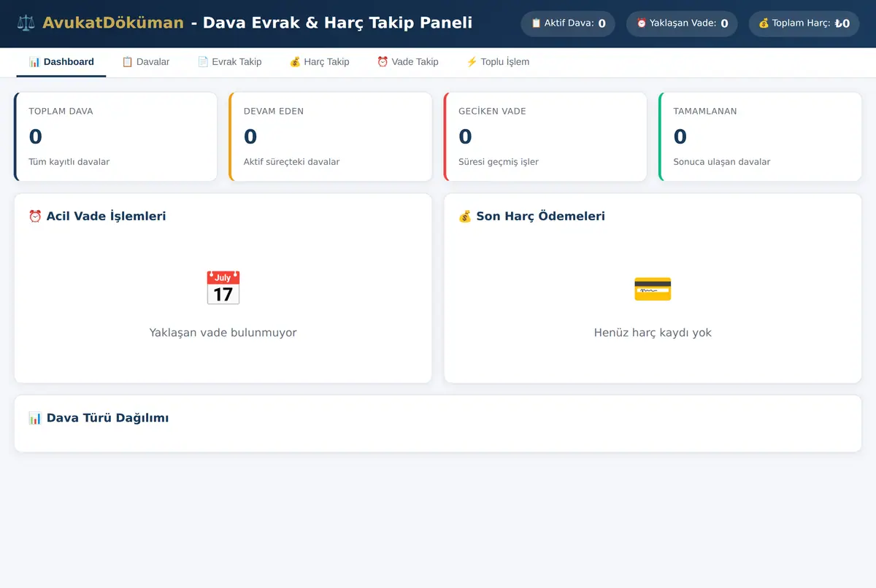Image resolution: width=876 pixels, height=588 pixels.
Task: Click the Tamamlanan stat card
Action: coord(760,136)
